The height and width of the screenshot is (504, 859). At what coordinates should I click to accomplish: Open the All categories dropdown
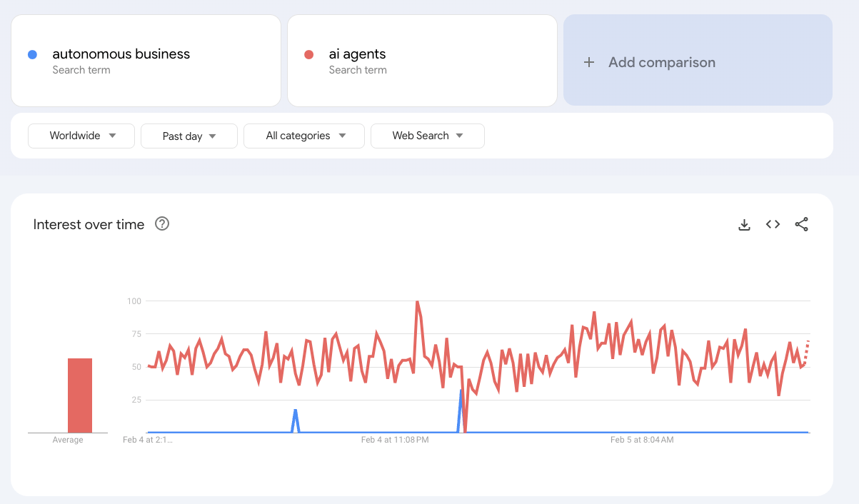[x=304, y=136]
